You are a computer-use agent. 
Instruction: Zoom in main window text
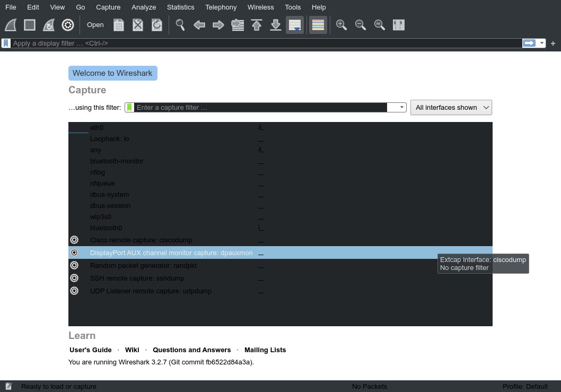[x=341, y=25]
